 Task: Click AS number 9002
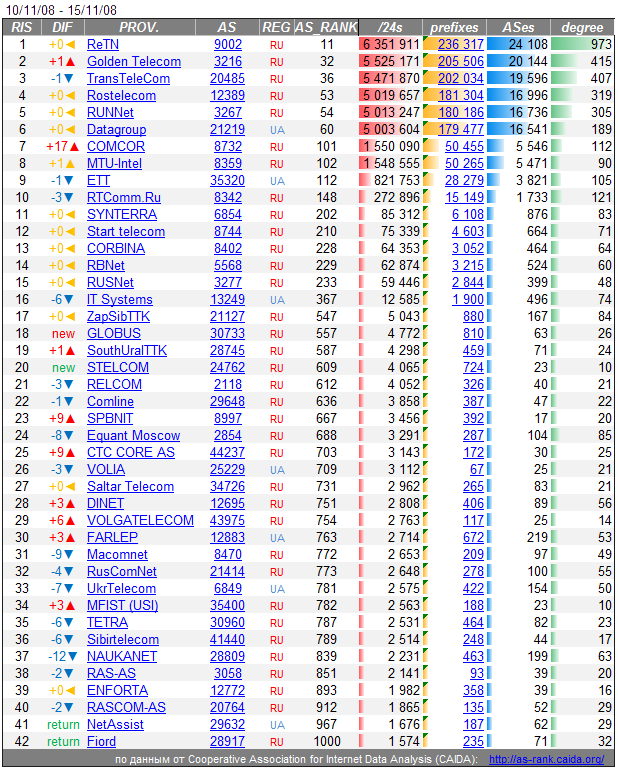pyautogui.click(x=228, y=45)
